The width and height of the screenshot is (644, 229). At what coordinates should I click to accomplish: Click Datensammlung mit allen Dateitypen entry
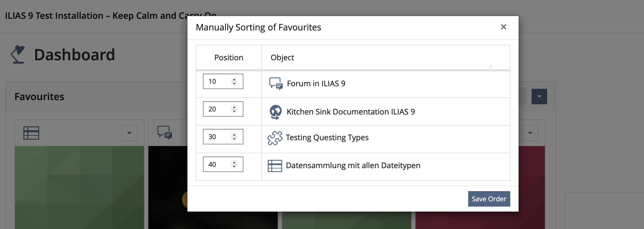coord(353,165)
